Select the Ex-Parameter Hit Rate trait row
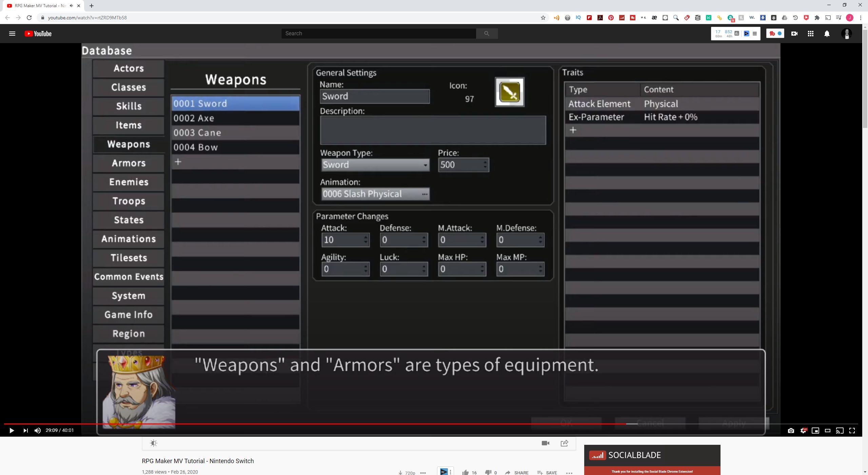868x475 pixels. point(662,117)
